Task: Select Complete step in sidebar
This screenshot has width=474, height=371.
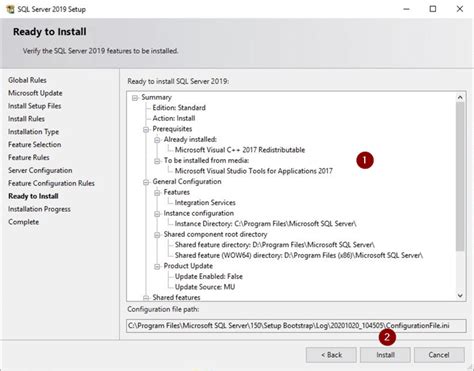Action: [23, 222]
